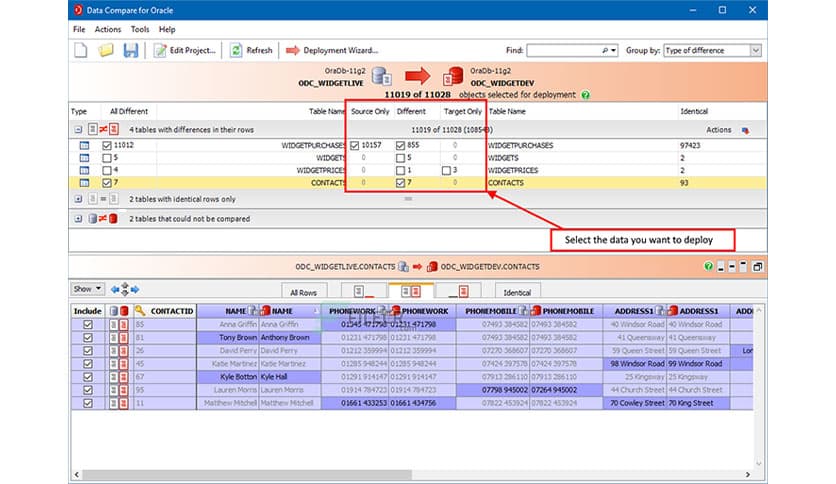Uncheck All Different box for CONTACTS row
The image size is (836, 484).
107,182
